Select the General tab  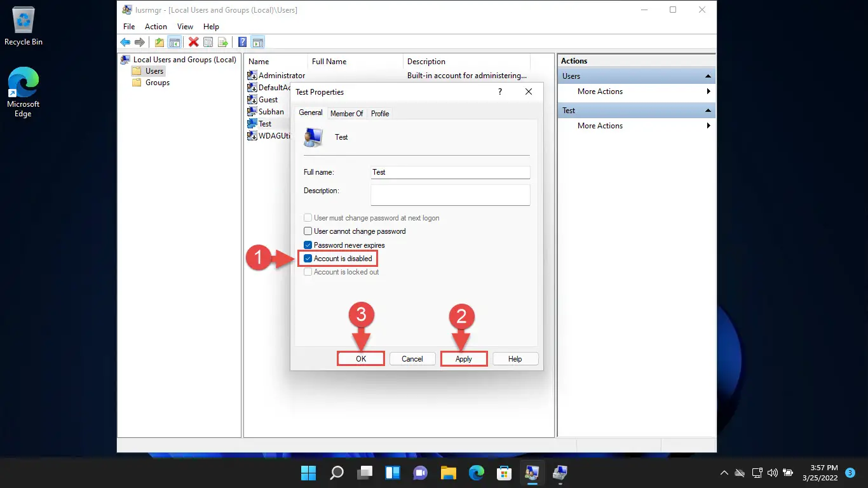(311, 112)
